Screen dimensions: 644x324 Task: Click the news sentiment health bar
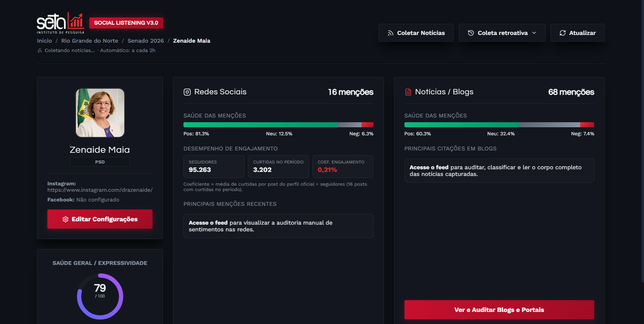point(499,125)
